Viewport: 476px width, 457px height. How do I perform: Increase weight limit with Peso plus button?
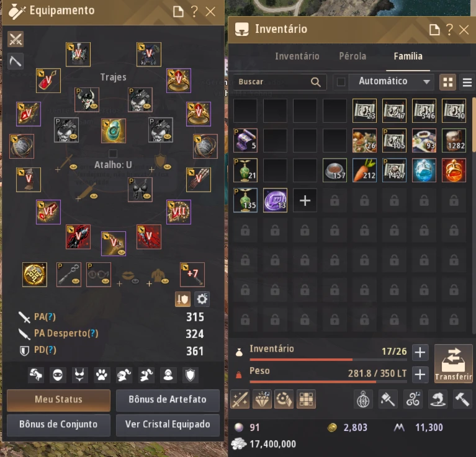click(420, 375)
